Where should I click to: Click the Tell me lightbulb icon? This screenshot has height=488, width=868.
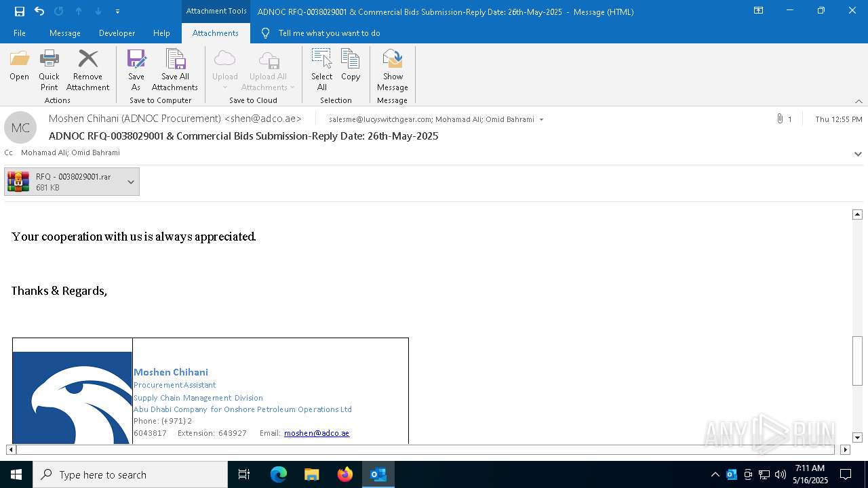click(265, 33)
